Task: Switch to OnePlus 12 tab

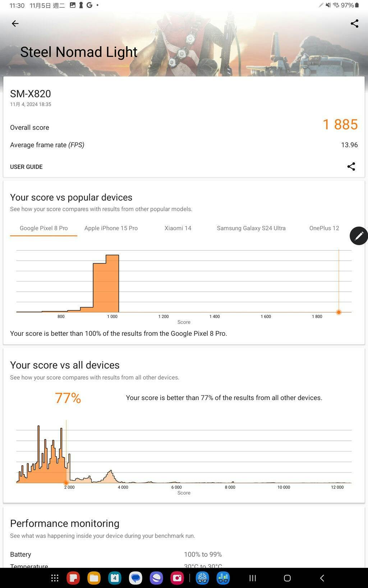Action: click(324, 228)
